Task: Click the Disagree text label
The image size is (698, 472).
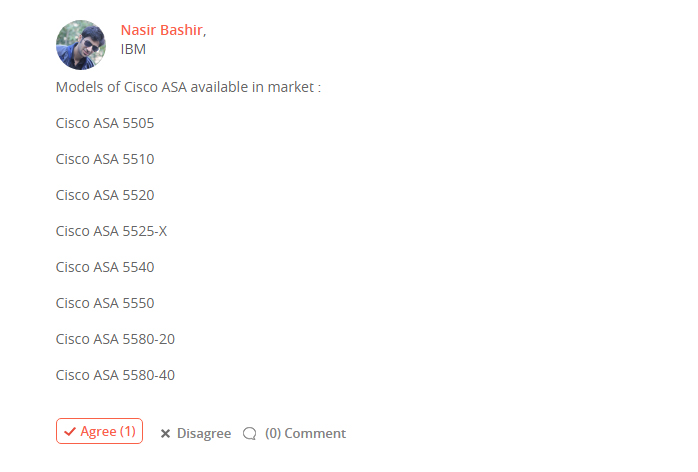Action: (x=204, y=434)
